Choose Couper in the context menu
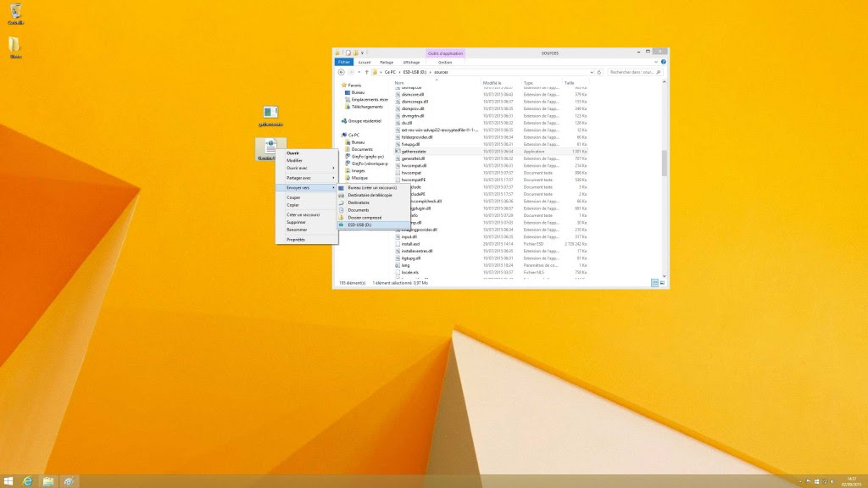The width and height of the screenshot is (868, 488). (x=307, y=197)
